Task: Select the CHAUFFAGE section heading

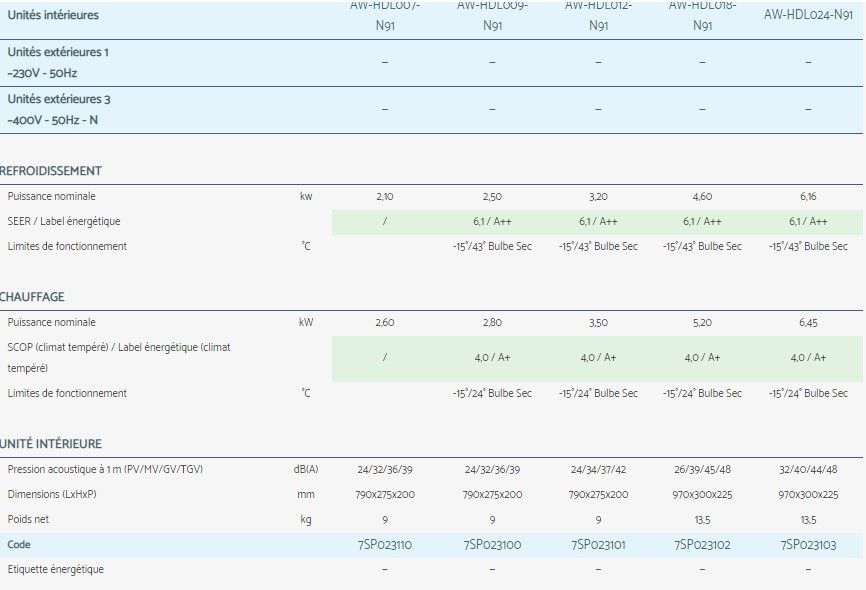Action: click(32, 297)
